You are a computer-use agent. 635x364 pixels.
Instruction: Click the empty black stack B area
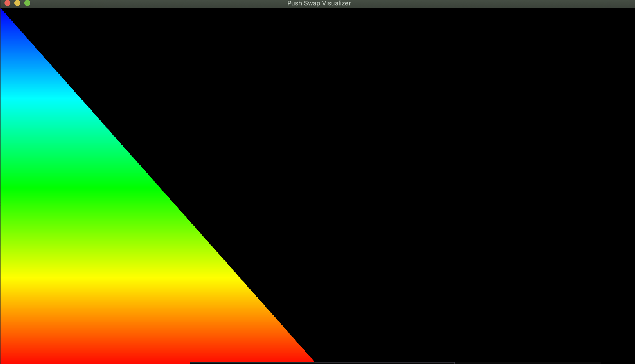point(475,175)
